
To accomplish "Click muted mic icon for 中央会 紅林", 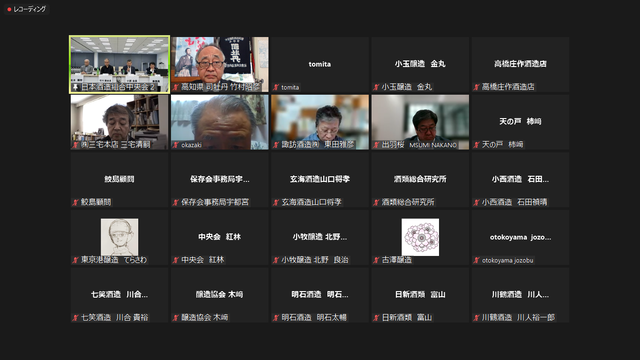I will click(x=176, y=260).
